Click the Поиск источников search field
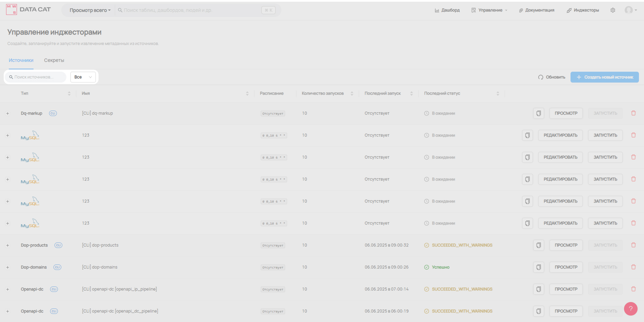This screenshot has width=644, height=322. coord(37,77)
